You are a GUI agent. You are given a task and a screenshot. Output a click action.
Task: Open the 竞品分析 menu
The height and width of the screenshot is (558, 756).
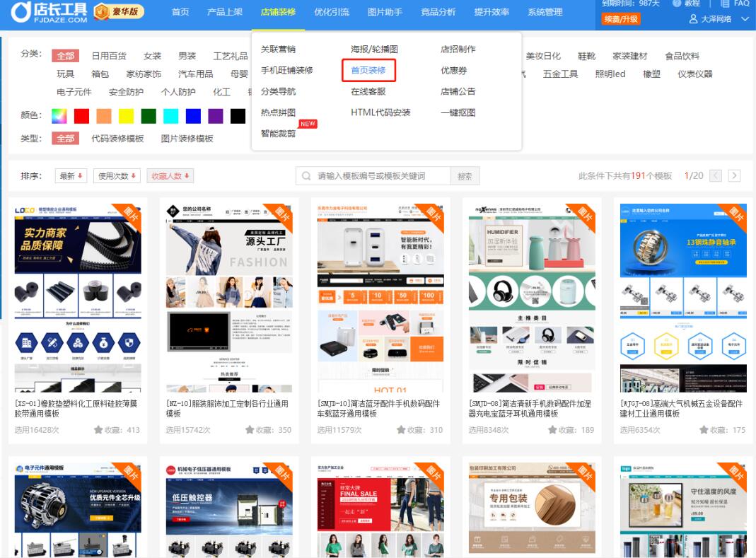[438, 12]
